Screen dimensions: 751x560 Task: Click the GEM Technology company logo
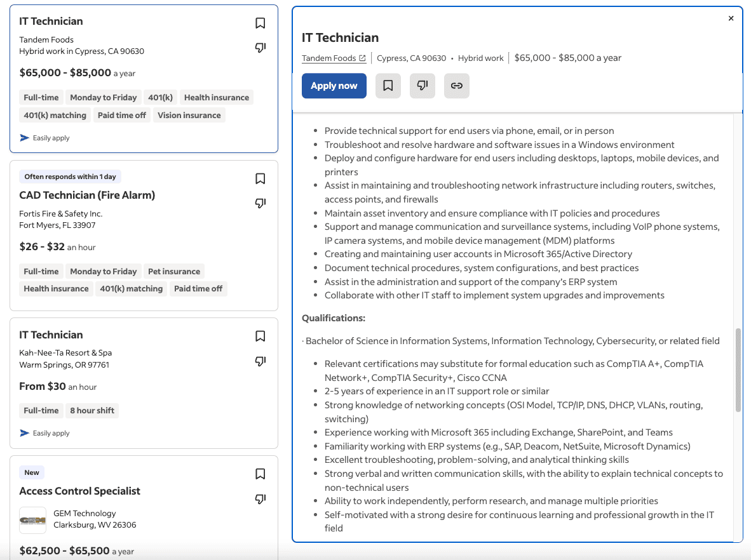32,520
